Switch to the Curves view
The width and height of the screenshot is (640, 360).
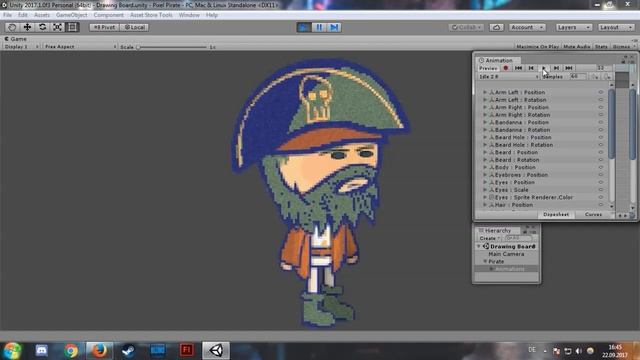[593, 215]
